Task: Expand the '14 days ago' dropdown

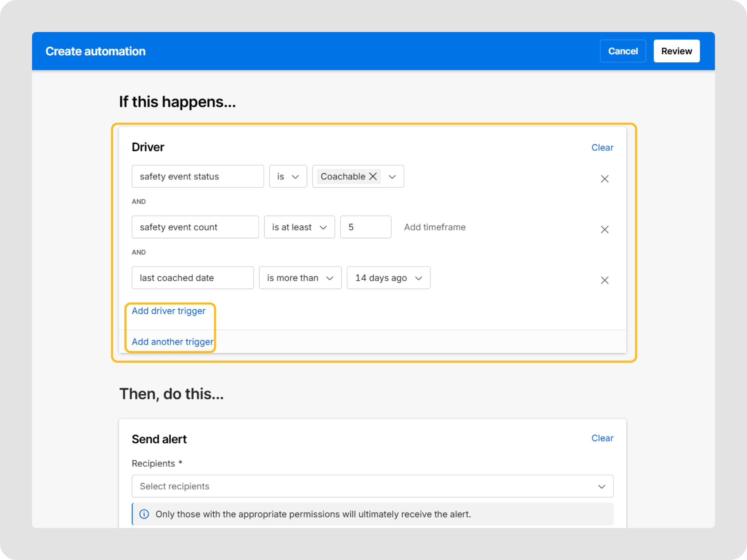Action: tap(388, 278)
